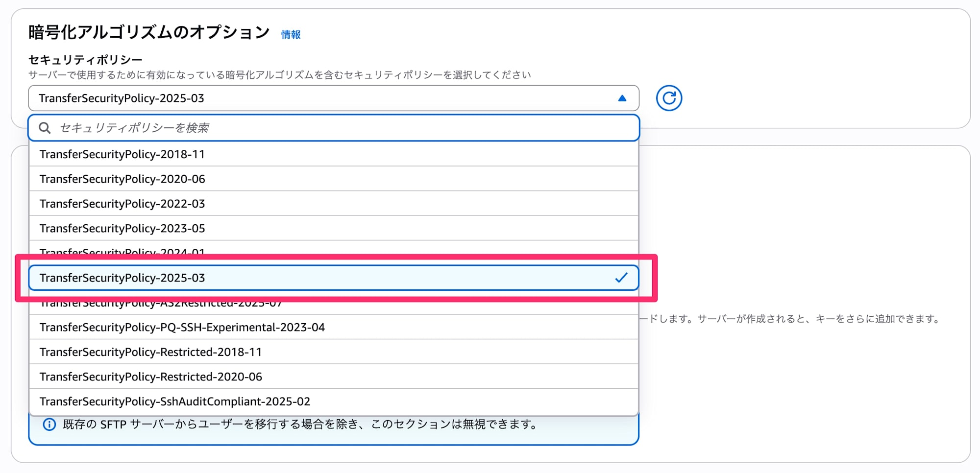Click the 情報 info link

pos(291,35)
